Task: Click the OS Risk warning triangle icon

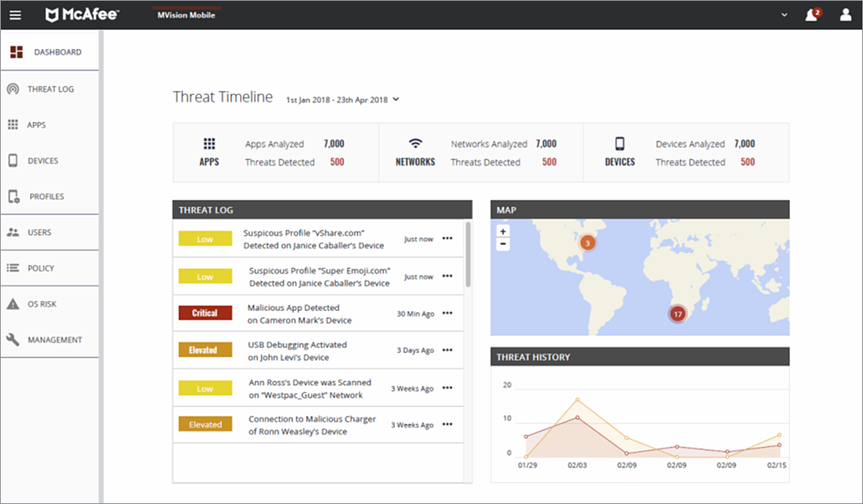Action: (13, 303)
